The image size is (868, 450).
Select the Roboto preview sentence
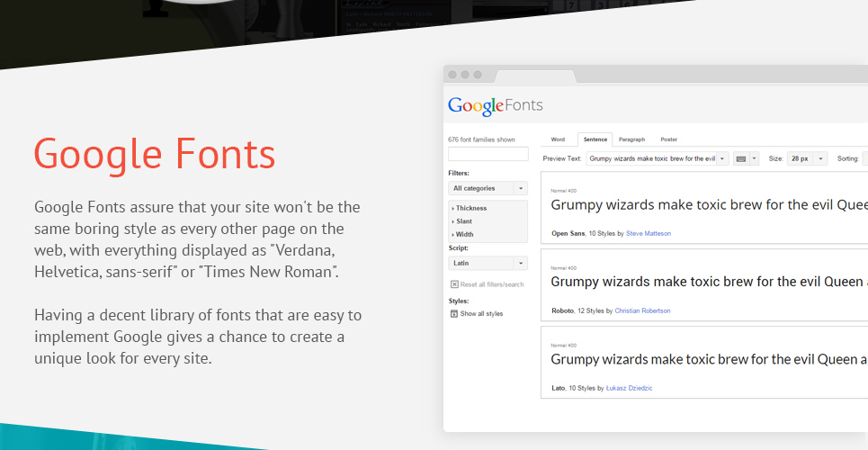click(709, 282)
